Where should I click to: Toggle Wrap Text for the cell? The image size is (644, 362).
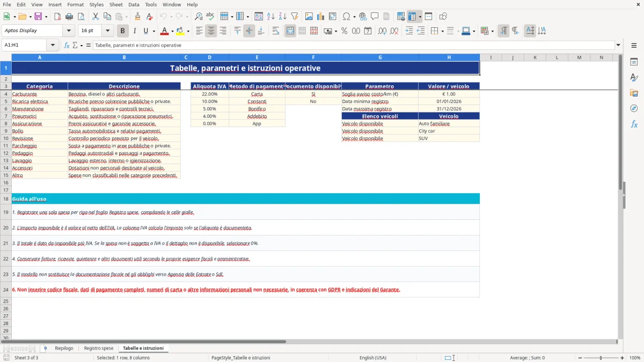(276, 31)
